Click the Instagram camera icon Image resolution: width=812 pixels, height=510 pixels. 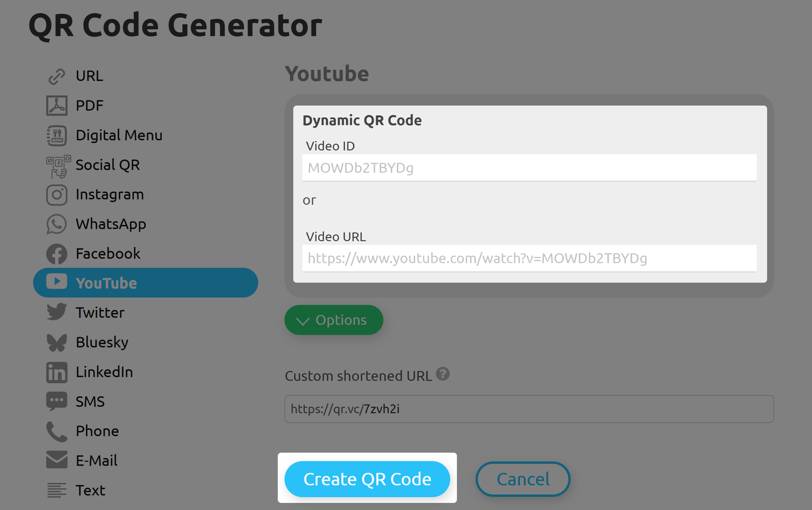tap(57, 195)
